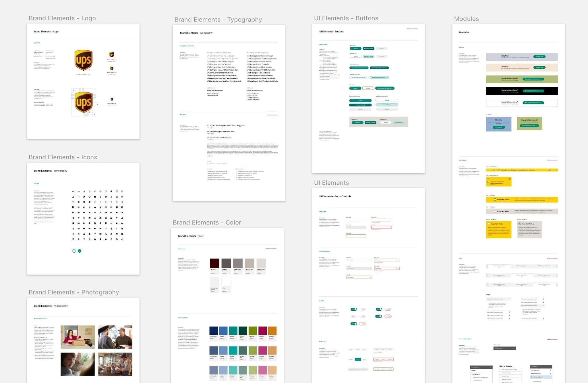
Task: Click the small UPS logo, top right of Logo frame
Action: 112,55
